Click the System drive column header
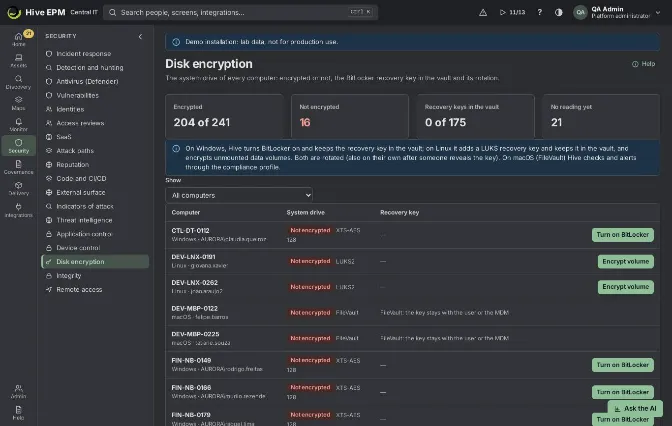Image resolution: width=672 pixels, height=426 pixels. coord(306,213)
